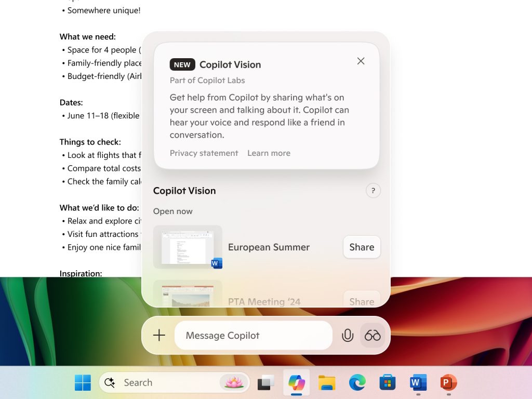The width and height of the screenshot is (532, 399).
Task: Open the Microsoft Store icon
Action: click(387, 382)
